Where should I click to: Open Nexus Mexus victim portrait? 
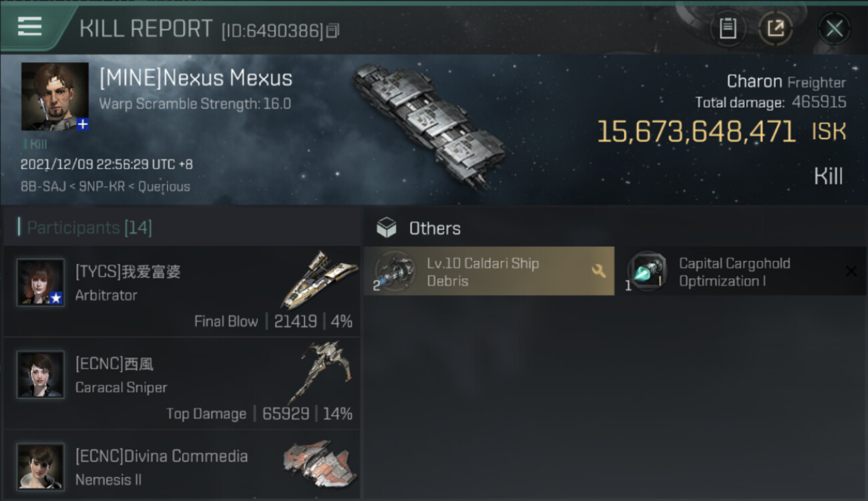pyautogui.click(x=54, y=96)
